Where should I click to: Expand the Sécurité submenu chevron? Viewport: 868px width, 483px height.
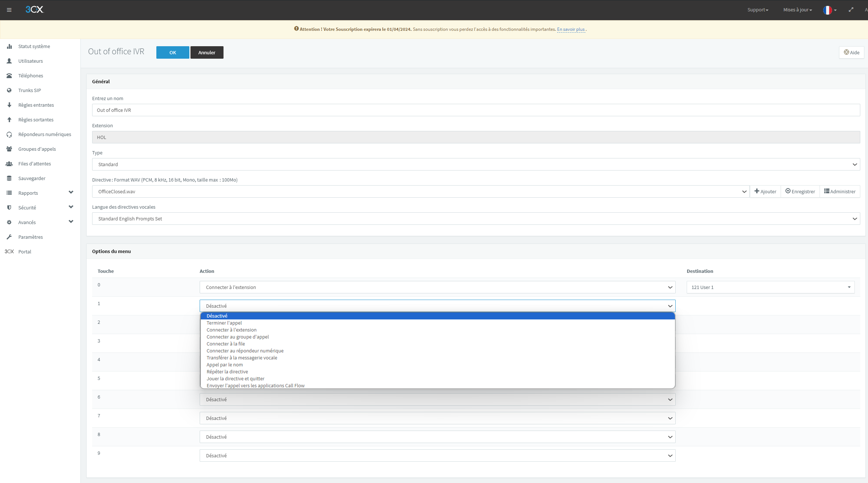click(x=71, y=207)
